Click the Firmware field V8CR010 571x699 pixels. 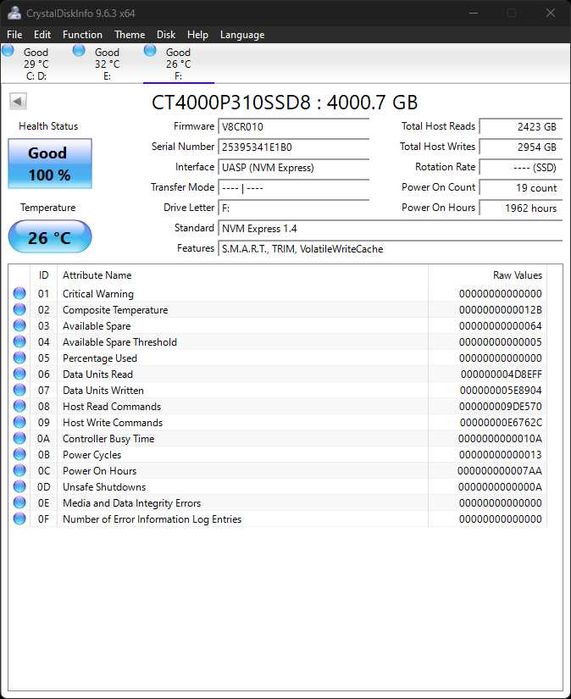294,127
